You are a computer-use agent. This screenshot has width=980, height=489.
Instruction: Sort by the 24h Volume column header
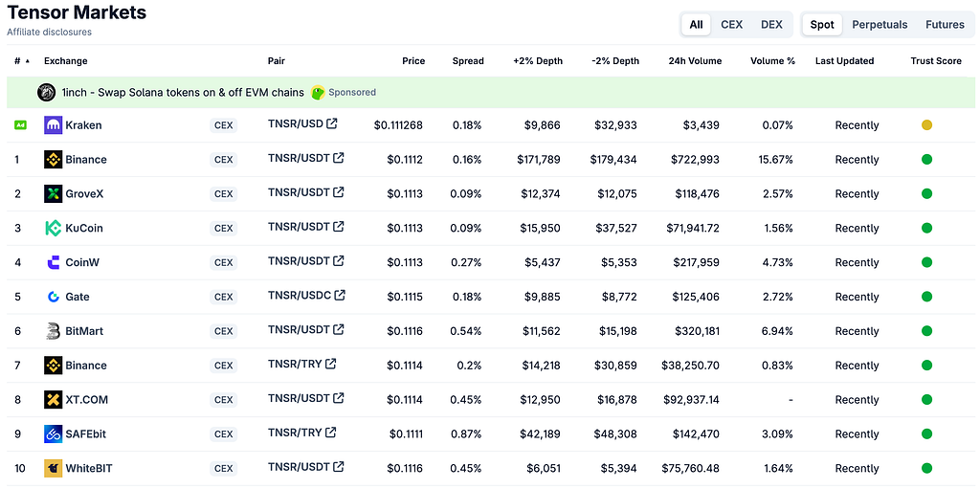pyautogui.click(x=695, y=61)
